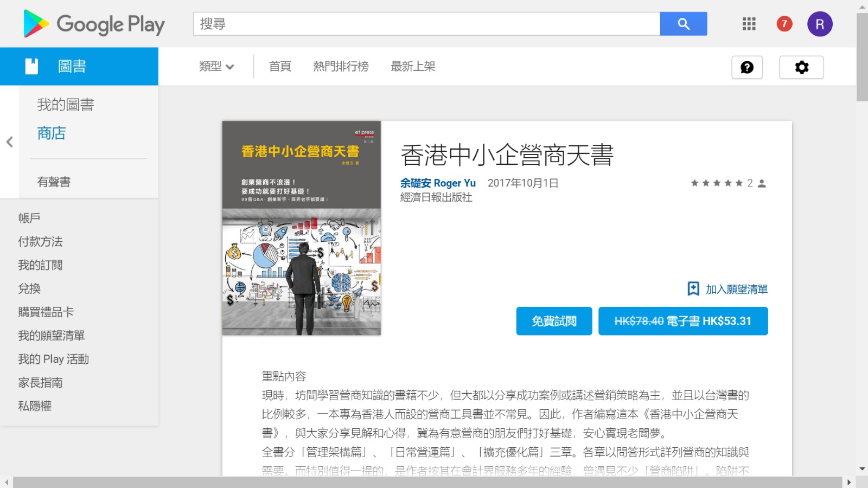The height and width of the screenshot is (488, 868).
Task: Open the 最新上架 tab
Action: click(413, 67)
